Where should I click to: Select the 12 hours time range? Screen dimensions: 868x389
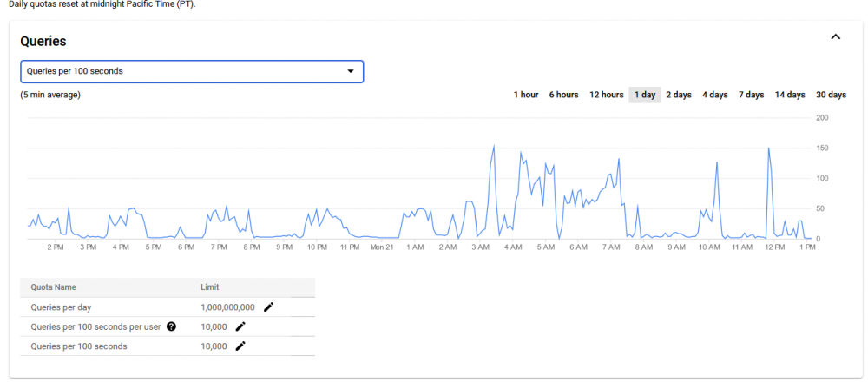point(606,95)
